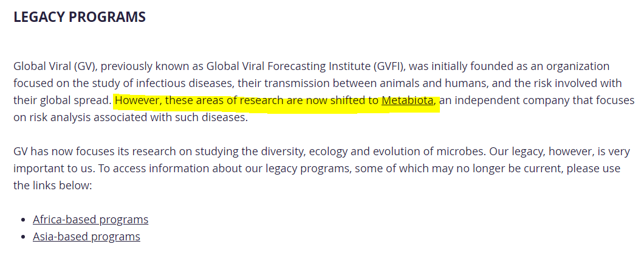Click the LEGACY PROGRAMS heading
The image size is (644, 269).
click(80, 17)
